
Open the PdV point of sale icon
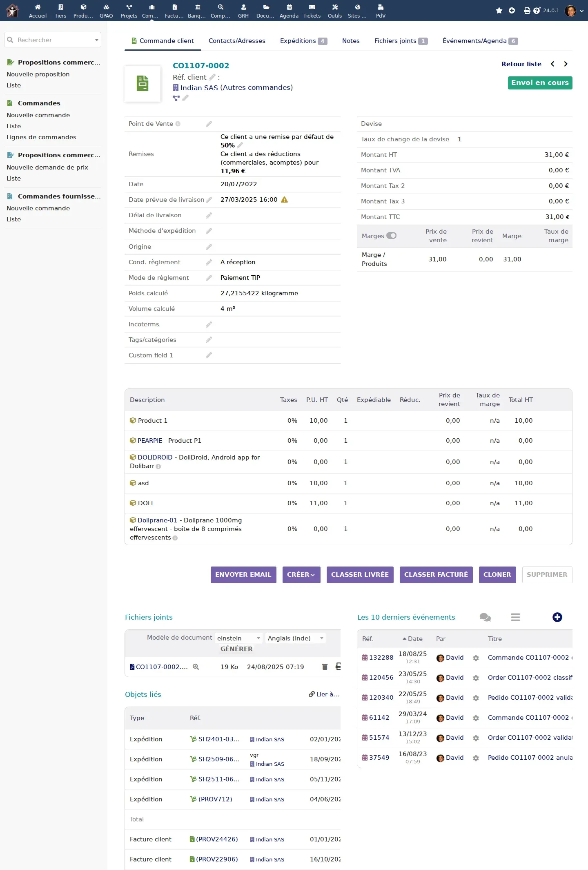(381, 7)
